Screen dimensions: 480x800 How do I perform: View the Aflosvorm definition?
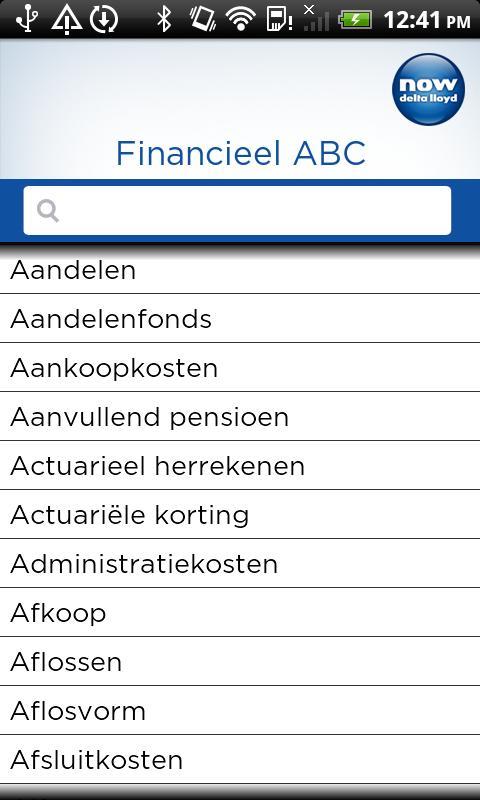240,710
